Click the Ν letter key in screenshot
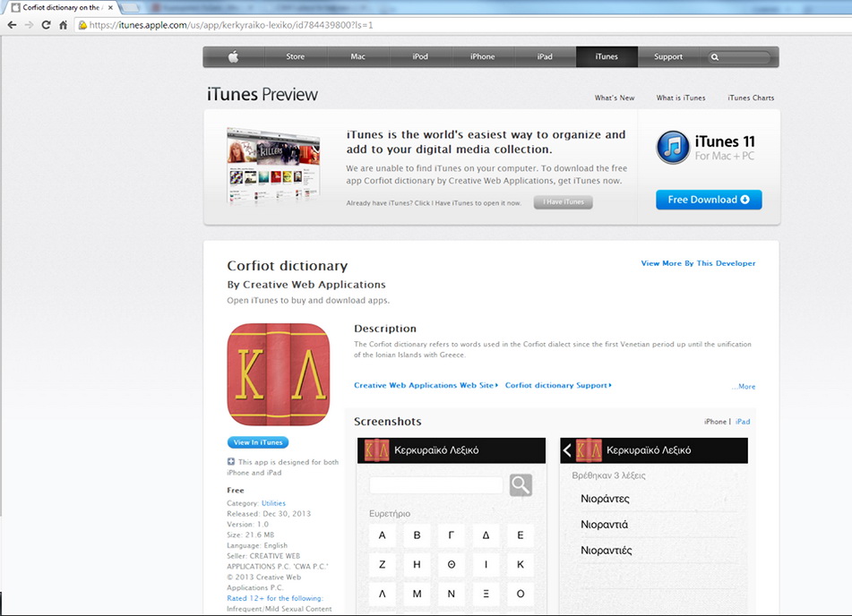This screenshot has height=616, width=852. tap(451, 594)
